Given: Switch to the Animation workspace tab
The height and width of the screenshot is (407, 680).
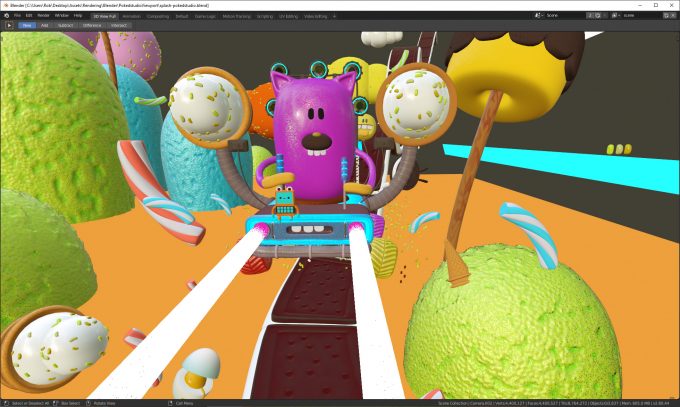Looking at the screenshot, I should coord(131,16).
